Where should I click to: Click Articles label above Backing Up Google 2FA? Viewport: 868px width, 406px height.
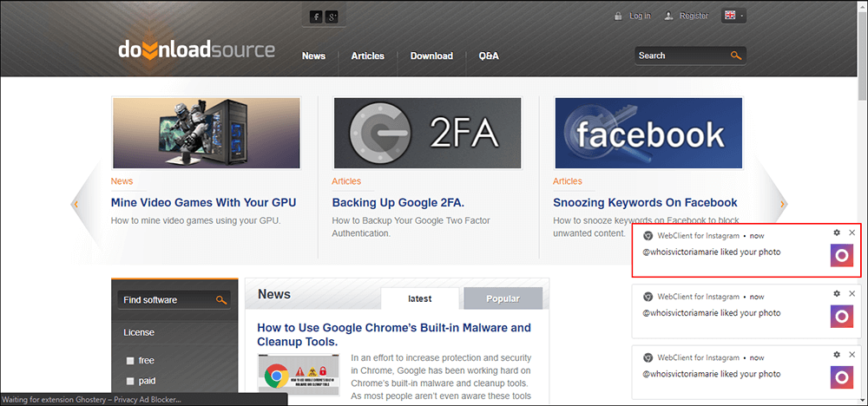tap(346, 181)
